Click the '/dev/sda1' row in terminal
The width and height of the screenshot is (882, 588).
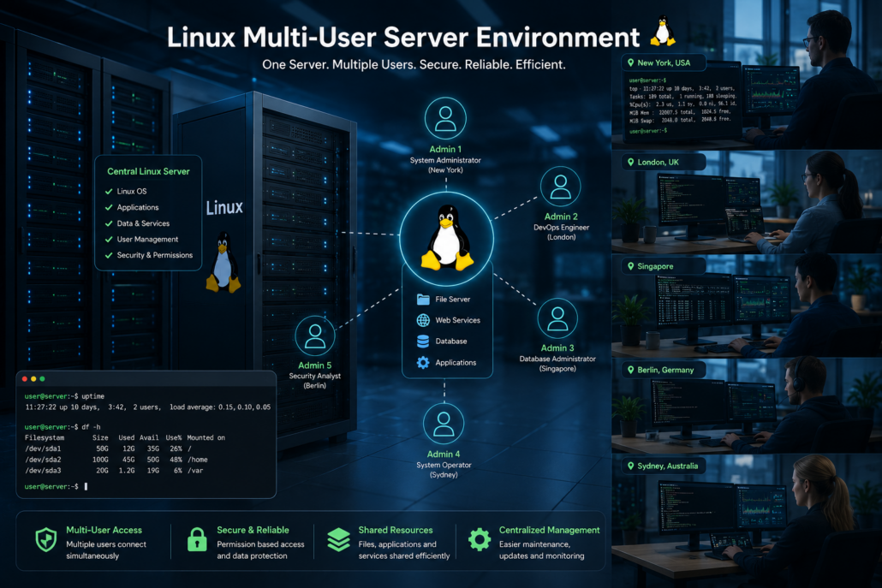click(108, 449)
